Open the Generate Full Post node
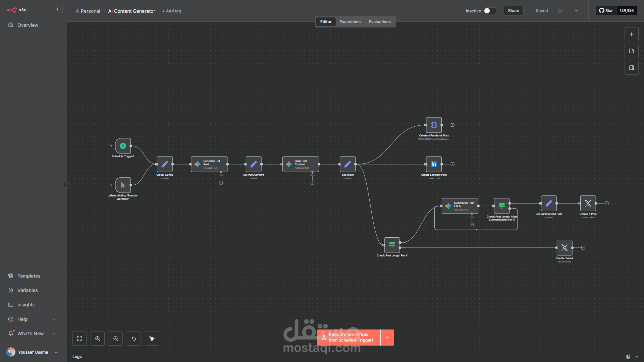644x362 pixels. 209,164
